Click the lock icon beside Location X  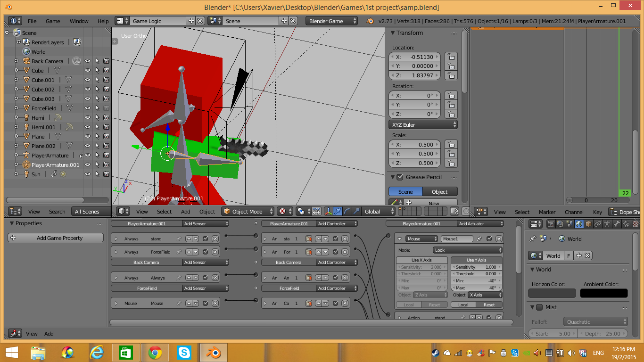451,57
